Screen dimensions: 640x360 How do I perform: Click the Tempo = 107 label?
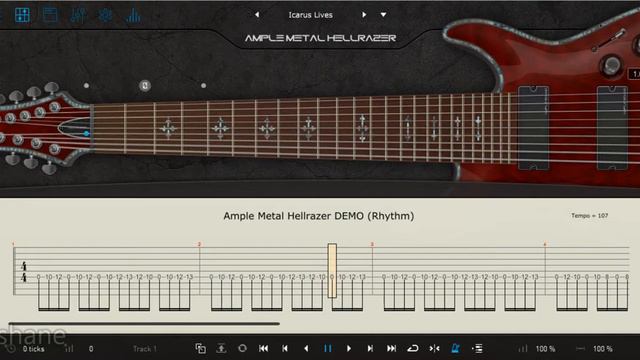click(x=589, y=216)
